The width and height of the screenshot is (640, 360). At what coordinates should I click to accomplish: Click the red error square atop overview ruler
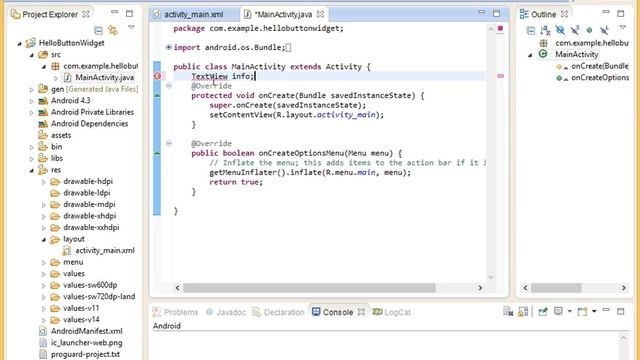pos(500,29)
